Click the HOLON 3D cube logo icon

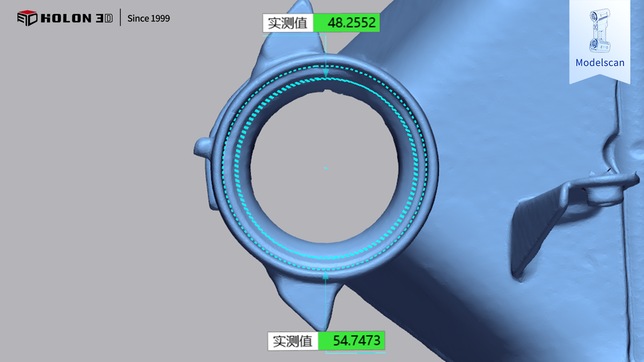click(27, 18)
